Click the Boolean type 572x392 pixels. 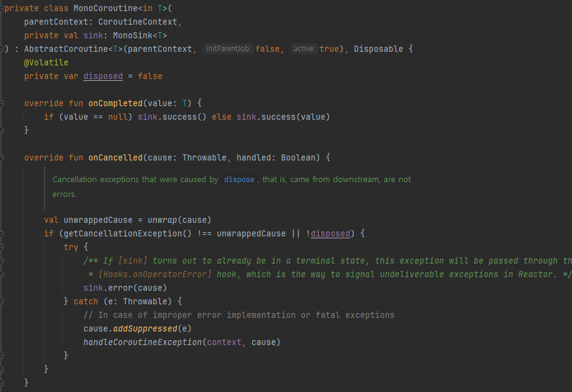(x=298, y=158)
